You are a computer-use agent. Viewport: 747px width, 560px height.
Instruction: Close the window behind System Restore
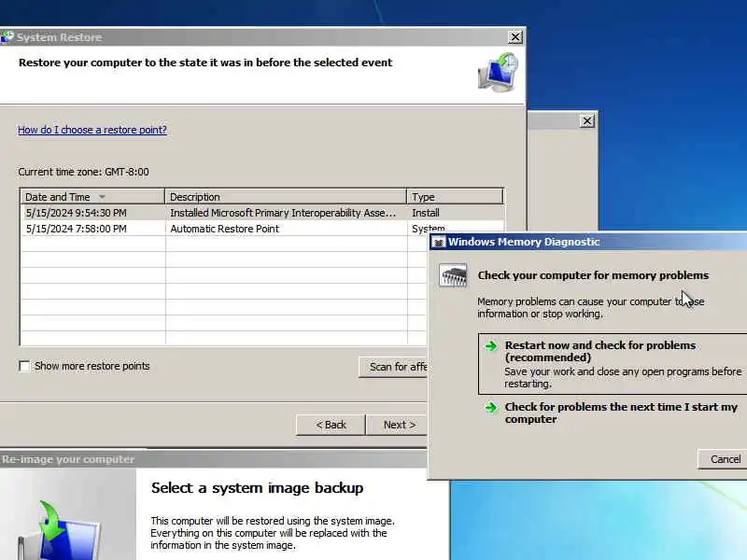coord(587,121)
